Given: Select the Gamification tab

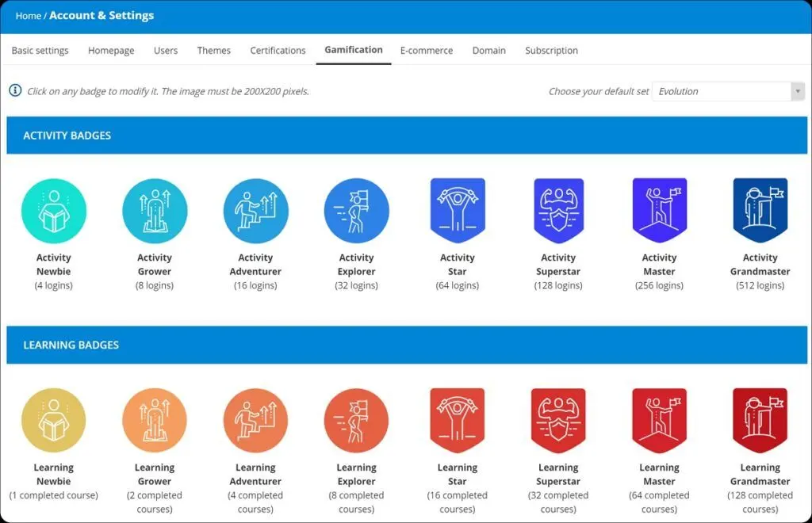Looking at the screenshot, I should [354, 50].
